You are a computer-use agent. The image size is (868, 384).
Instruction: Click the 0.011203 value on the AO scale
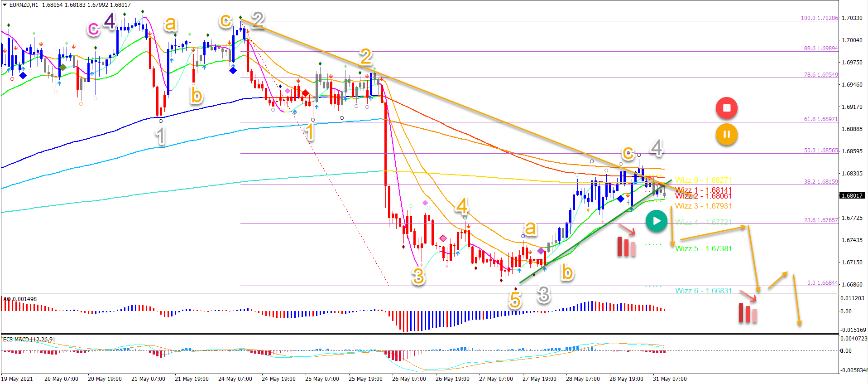click(x=853, y=298)
